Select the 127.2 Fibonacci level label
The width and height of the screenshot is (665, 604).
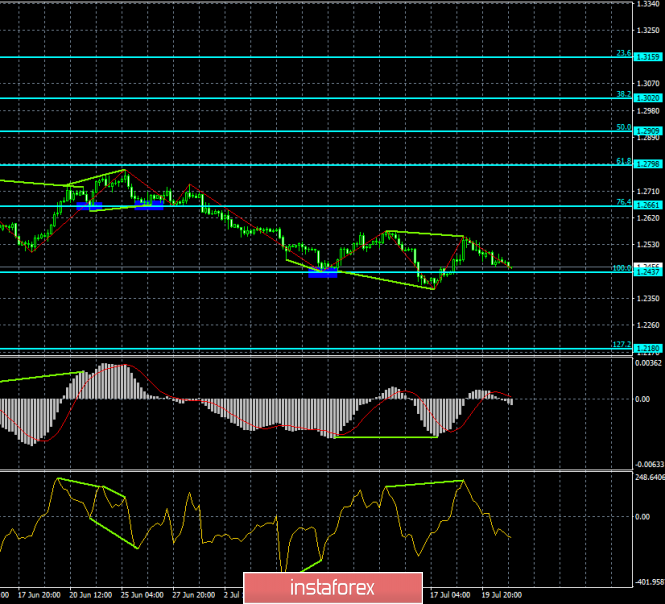[x=622, y=344]
